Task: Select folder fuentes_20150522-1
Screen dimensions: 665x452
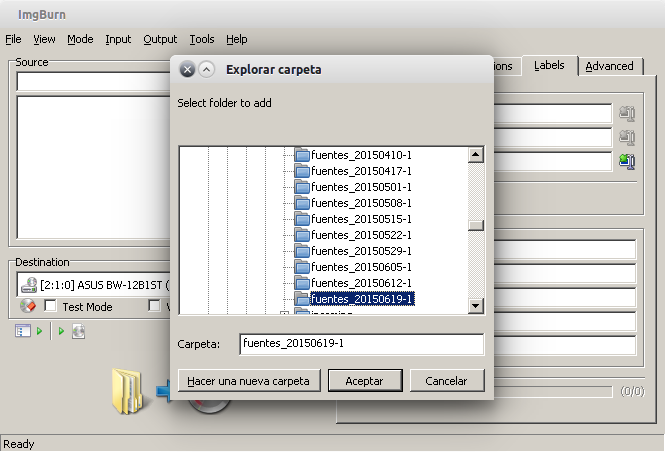Action: 361,235
